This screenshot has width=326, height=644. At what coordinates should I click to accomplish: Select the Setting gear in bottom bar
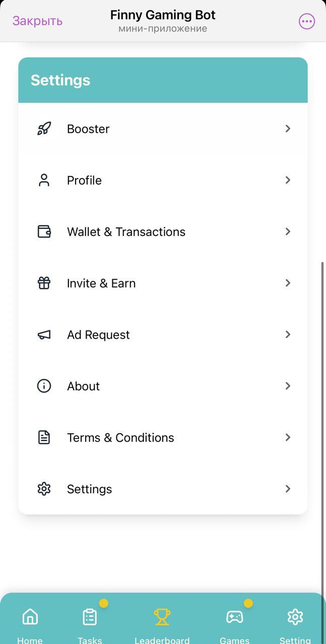pos(295,616)
